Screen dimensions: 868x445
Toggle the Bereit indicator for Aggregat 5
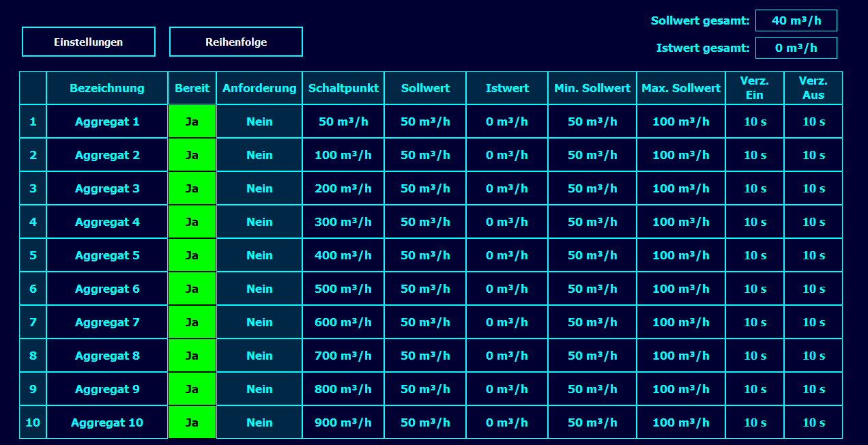(x=192, y=255)
